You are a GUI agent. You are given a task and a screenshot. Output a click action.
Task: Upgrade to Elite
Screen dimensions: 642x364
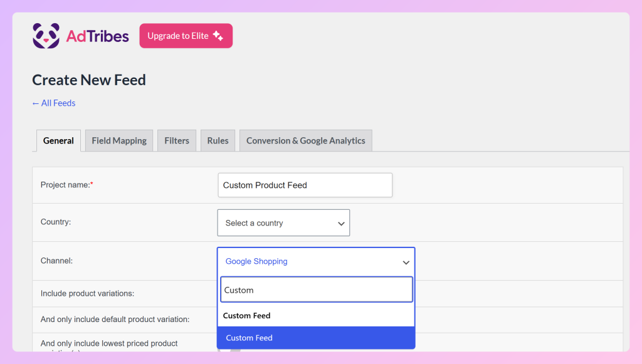click(186, 36)
